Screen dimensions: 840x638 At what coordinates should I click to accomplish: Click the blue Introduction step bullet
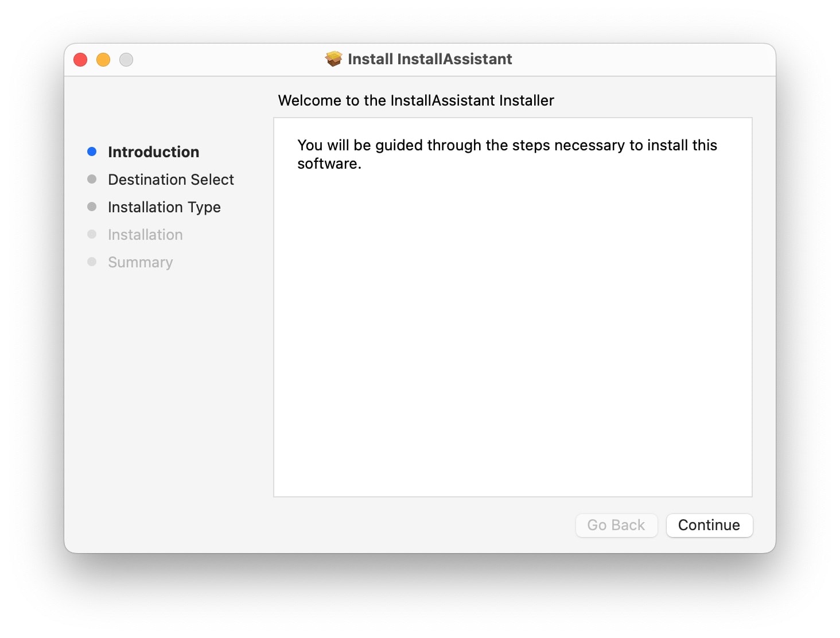point(92,151)
